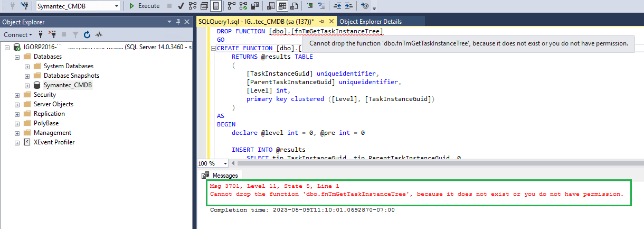Close the SQLQuery1.sql tab

[x=332, y=21]
